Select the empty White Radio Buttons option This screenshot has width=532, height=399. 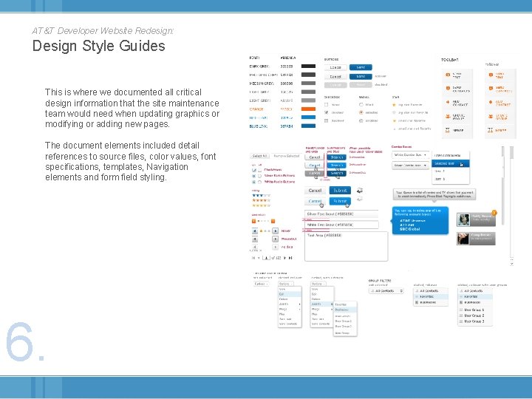[x=259, y=183]
